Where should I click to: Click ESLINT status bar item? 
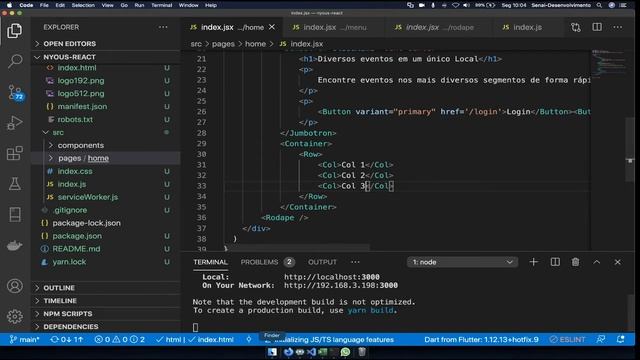pos(567,339)
